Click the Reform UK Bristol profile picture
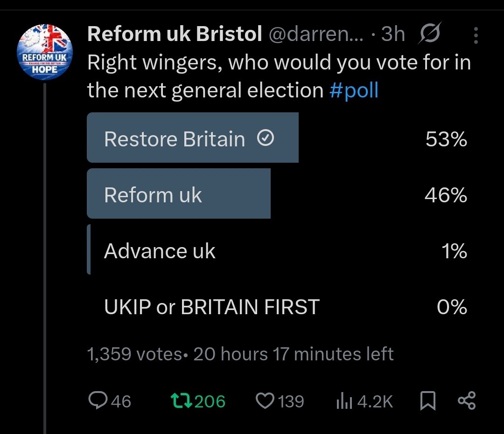The image size is (504, 434). click(x=44, y=52)
